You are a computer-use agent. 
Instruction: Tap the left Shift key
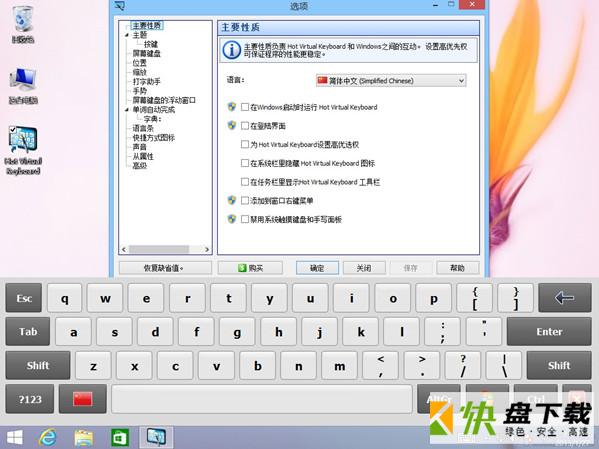point(38,365)
